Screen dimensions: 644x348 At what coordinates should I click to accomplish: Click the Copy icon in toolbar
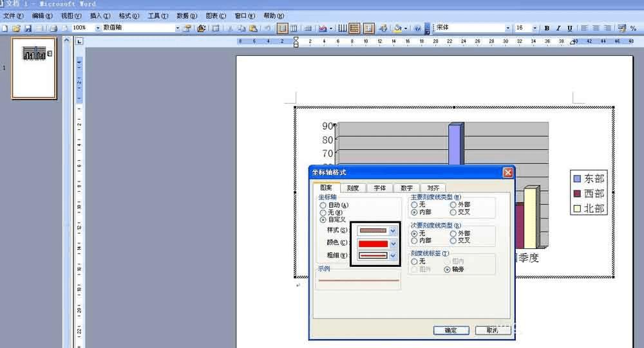(241, 28)
